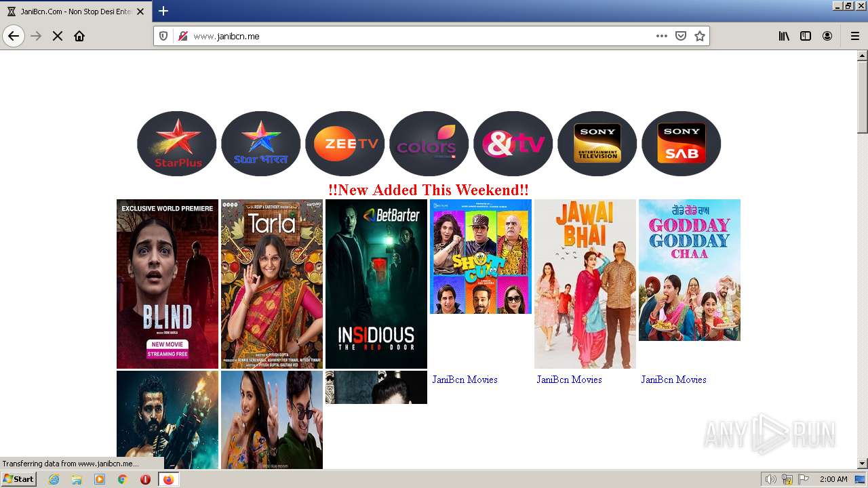Viewport: 868px width, 488px height.
Task: Open the Tarla movie poster
Action: [272, 284]
